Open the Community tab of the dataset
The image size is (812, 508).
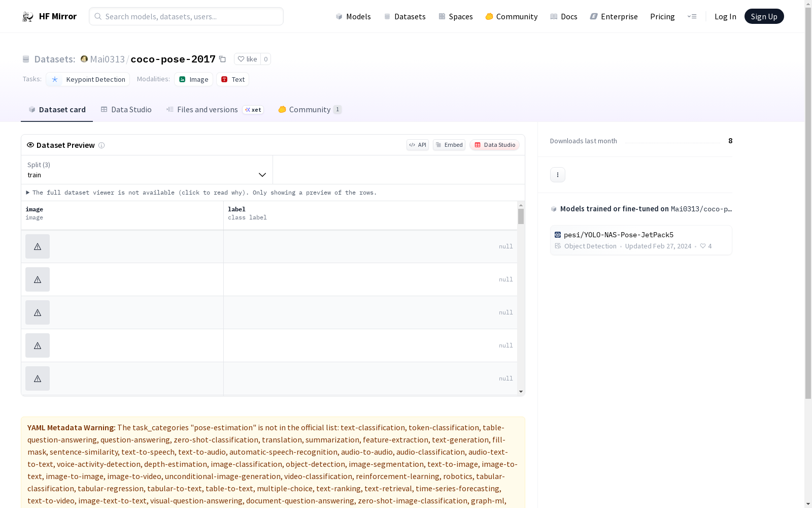pos(310,110)
